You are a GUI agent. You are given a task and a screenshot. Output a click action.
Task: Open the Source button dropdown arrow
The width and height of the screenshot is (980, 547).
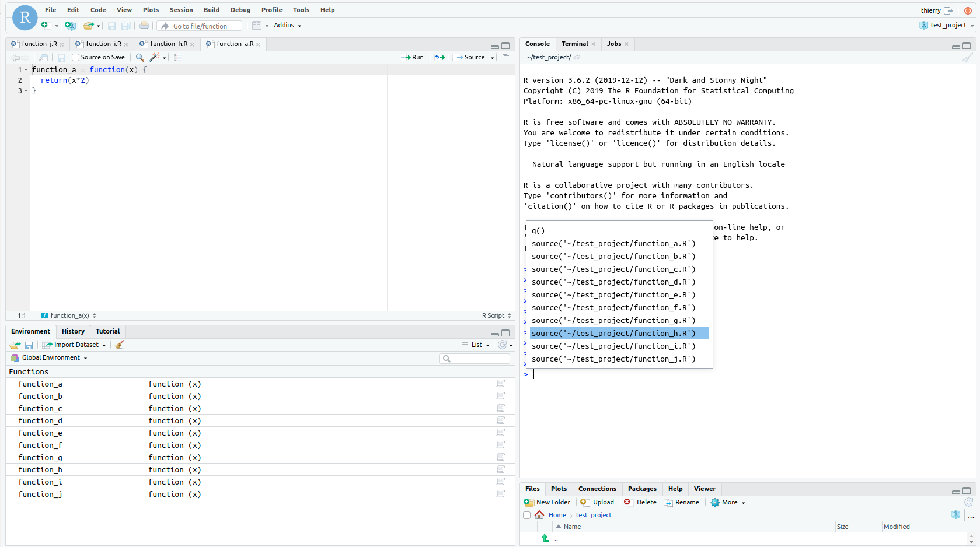pyautogui.click(x=493, y=57)
